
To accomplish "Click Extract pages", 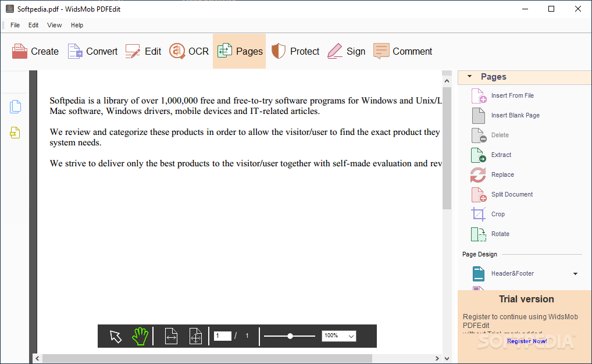I will click(x=491, y=155).
